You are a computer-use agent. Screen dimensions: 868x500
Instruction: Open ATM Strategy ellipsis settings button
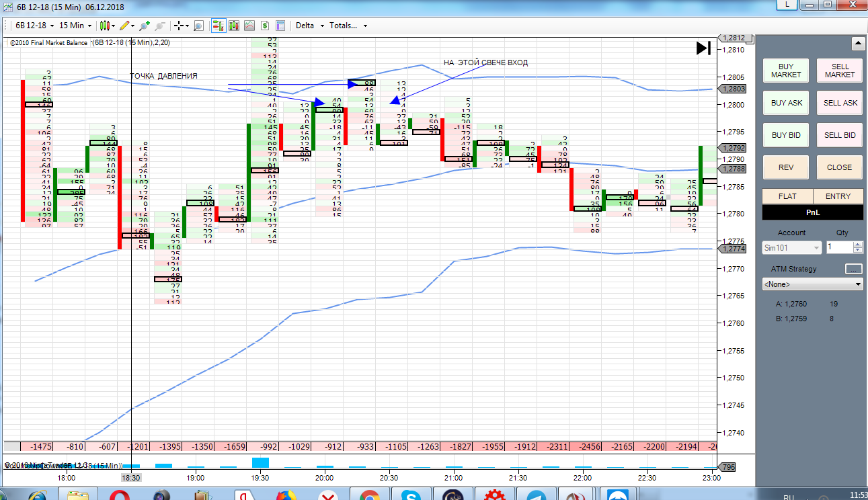point(854,269)
